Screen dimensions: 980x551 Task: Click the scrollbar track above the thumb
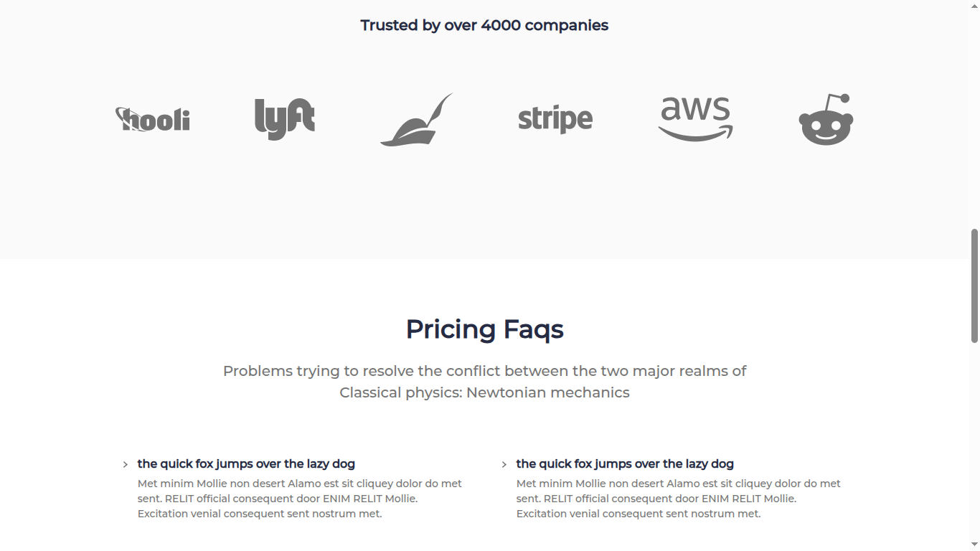tap(974, 115)
